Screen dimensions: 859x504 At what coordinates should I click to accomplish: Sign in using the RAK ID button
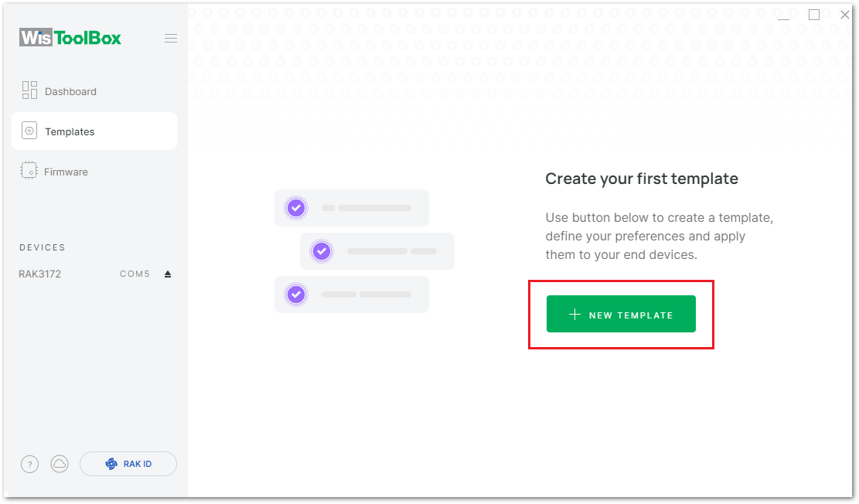coord(128,464)
